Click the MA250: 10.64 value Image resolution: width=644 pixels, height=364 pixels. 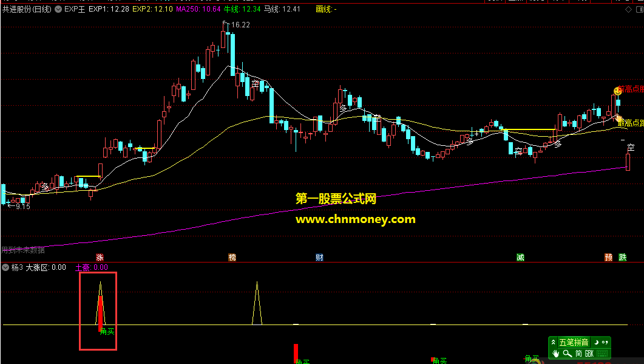tap(198, 9)
